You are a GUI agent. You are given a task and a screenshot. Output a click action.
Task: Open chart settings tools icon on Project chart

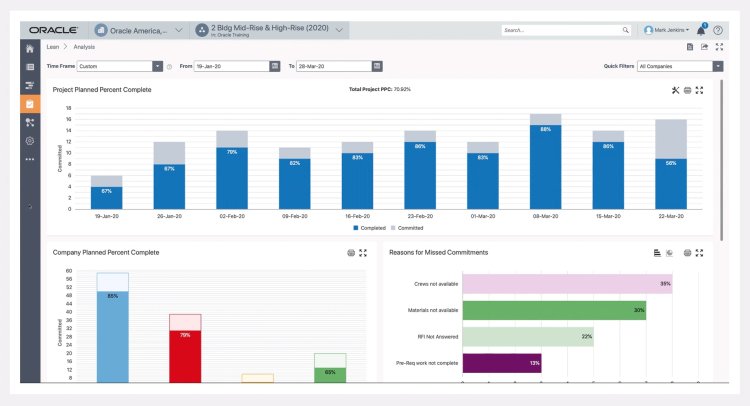676,90
